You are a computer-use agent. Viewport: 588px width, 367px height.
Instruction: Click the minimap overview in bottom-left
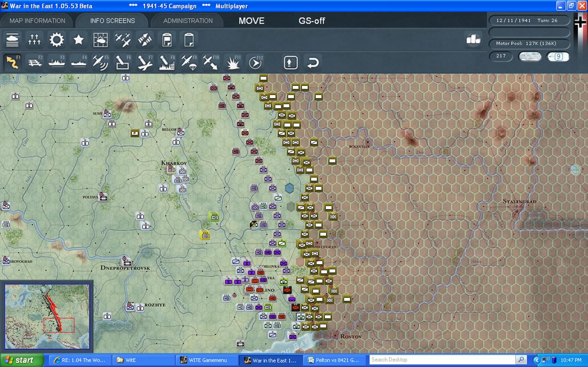[47, 316]
